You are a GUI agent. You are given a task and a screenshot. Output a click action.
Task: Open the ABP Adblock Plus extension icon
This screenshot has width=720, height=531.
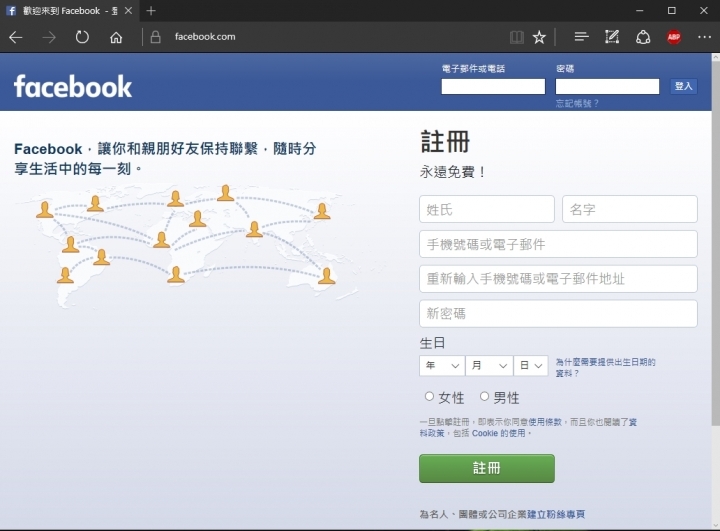click(x=674, y=37)
